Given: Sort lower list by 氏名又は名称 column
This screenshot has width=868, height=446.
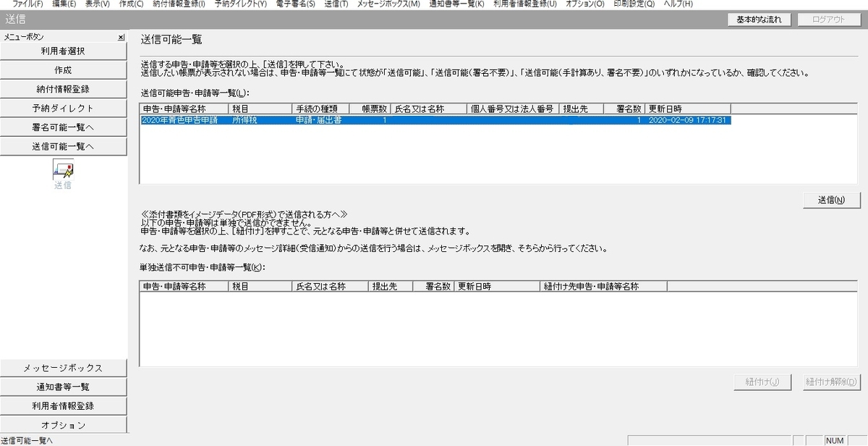Looking at the screenshot, I should [330, 287].
